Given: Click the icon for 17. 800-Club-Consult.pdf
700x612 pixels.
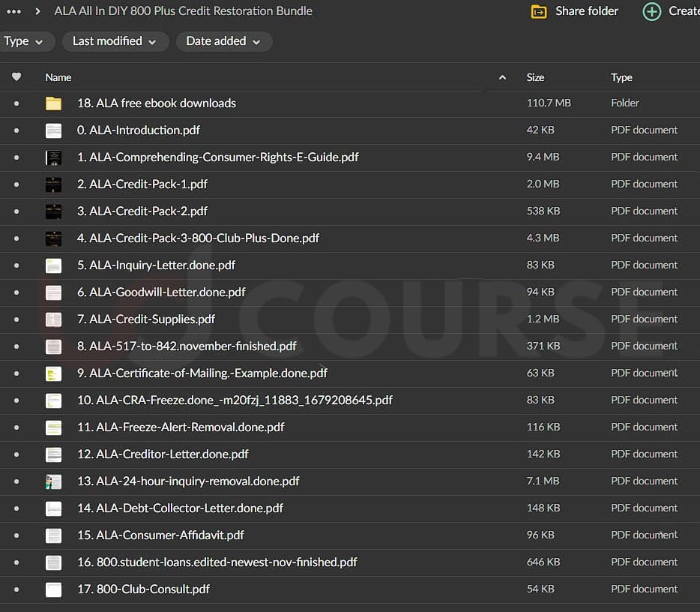Looking at the screenshot, I should click(53, 589).
